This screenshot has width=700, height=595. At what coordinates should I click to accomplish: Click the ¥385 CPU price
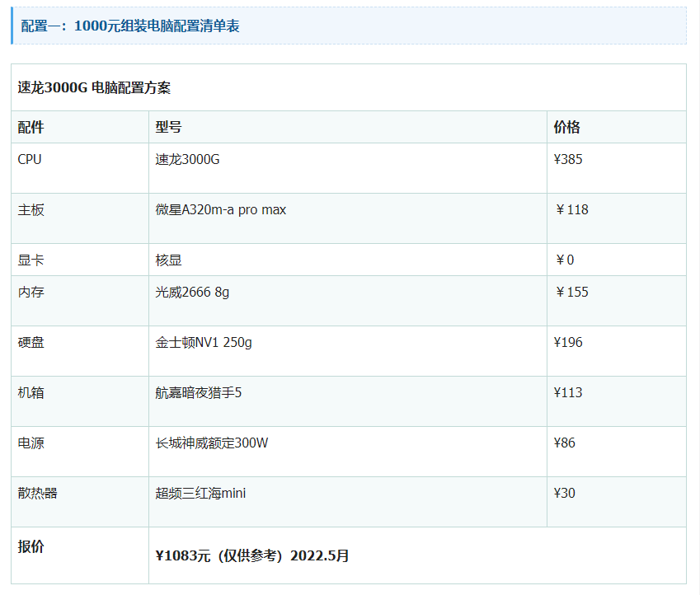coord(568,159)
